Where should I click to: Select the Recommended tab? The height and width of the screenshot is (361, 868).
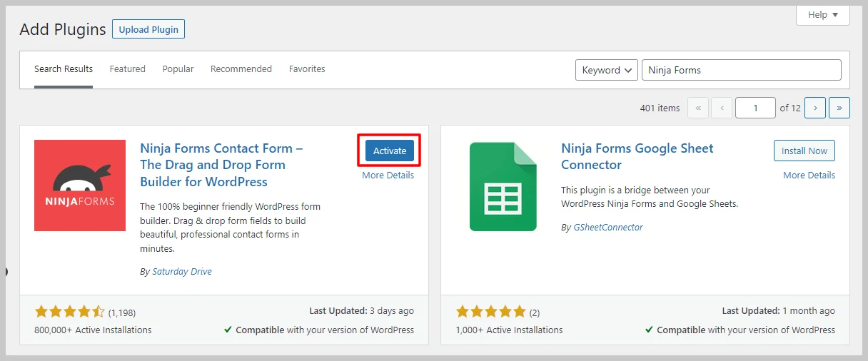click(x=241, y=69)
